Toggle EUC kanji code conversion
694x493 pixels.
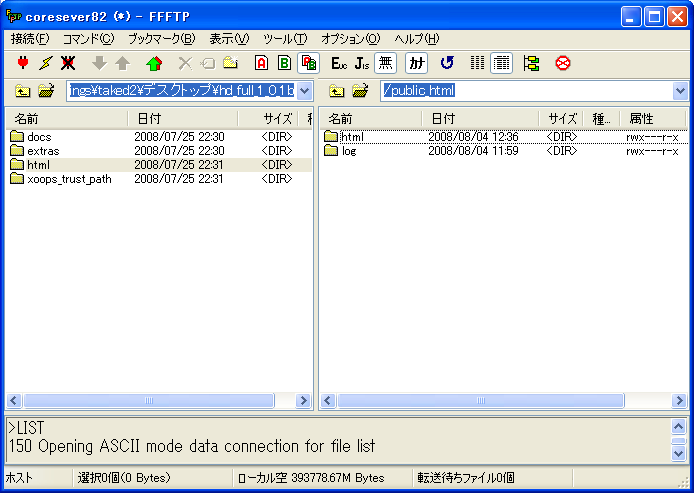(x=339, y=63)
